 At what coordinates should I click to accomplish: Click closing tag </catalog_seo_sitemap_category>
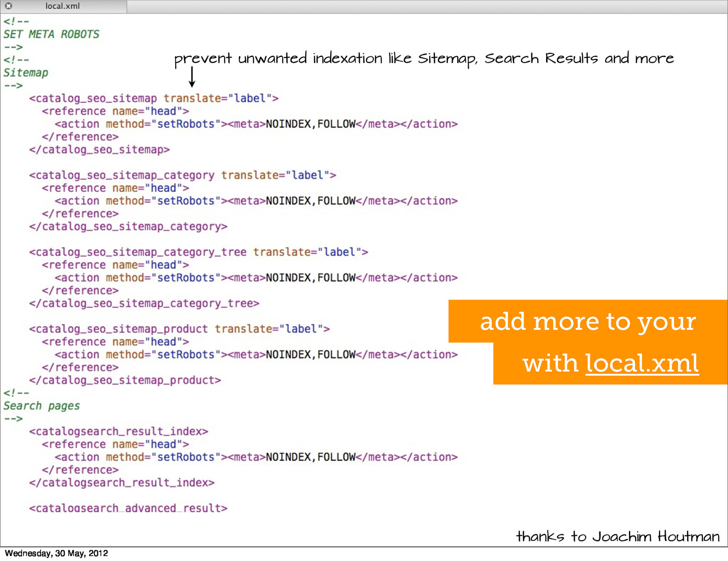point(128,227)
